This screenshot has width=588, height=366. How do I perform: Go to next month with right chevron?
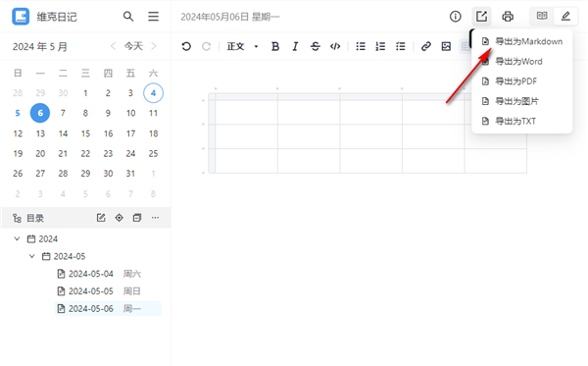coord(154,46)
